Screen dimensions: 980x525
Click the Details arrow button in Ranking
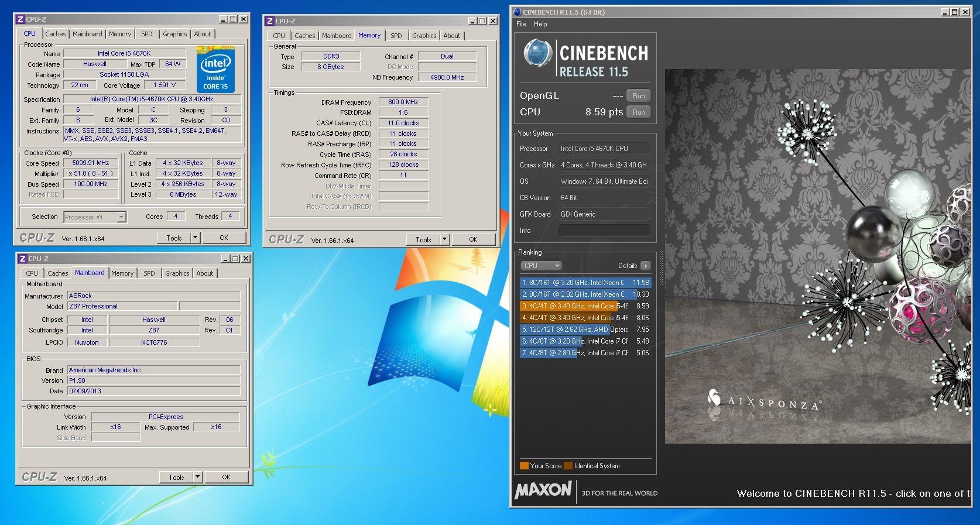[x=645, y=266]
